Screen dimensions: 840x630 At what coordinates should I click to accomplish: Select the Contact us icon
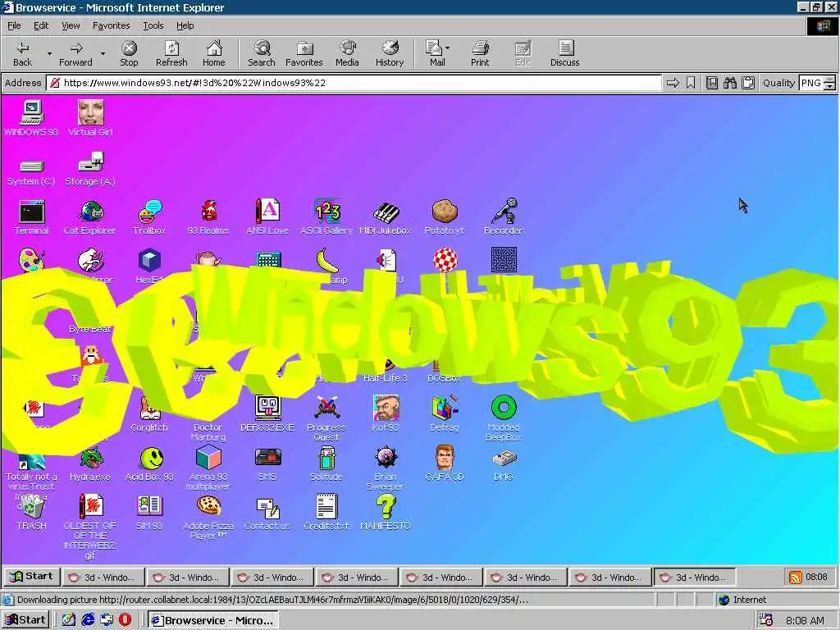coord(267,513)
